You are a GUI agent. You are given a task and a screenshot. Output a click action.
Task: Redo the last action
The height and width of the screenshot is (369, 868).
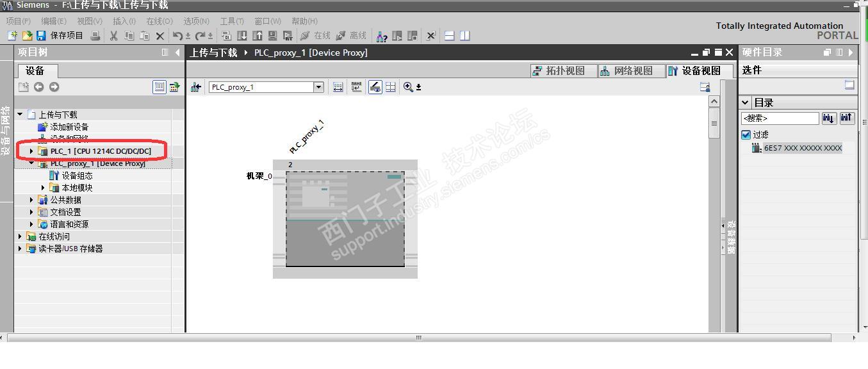(x=201, y=36)
